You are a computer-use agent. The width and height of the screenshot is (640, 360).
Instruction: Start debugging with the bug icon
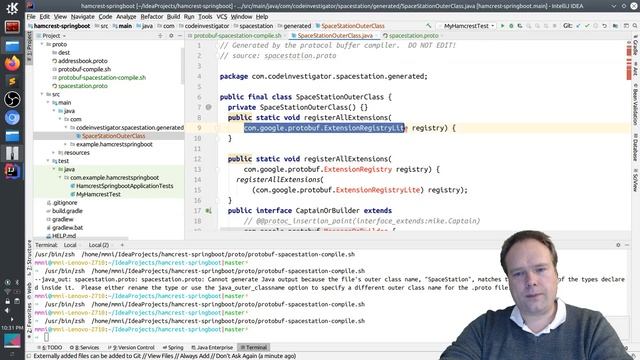[511, 26]
